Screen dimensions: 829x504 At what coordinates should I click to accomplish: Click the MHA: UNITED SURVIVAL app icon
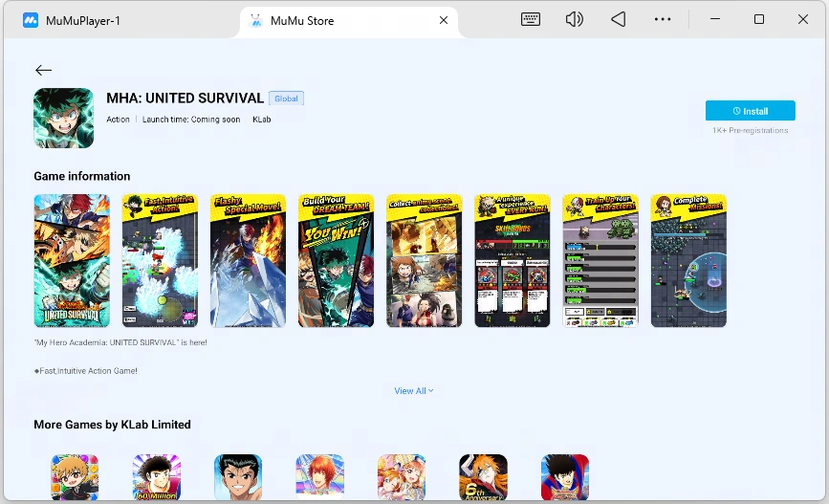point(63,118)
